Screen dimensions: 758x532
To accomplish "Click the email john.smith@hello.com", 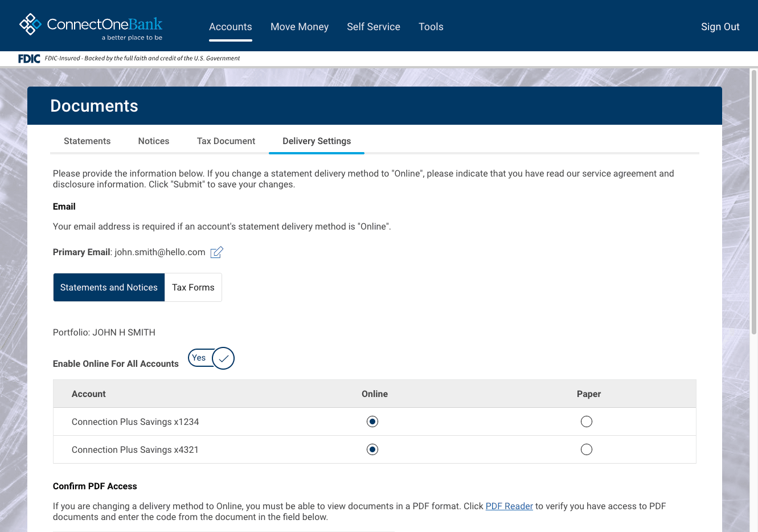I will pos(160,252).
